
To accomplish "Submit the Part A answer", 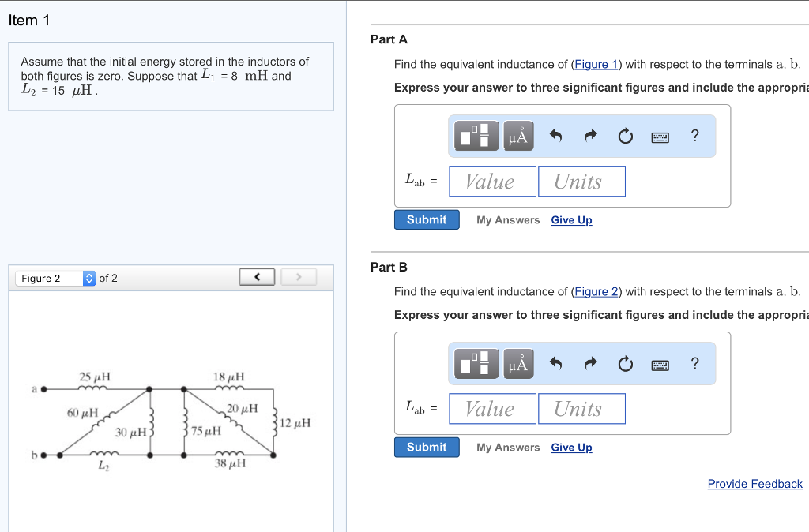I will click(x=427, y=219).
